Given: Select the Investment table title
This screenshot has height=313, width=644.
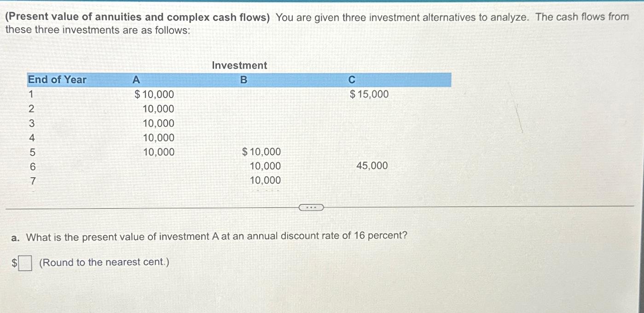Looking at the screenshot, I should click(239, 65).
